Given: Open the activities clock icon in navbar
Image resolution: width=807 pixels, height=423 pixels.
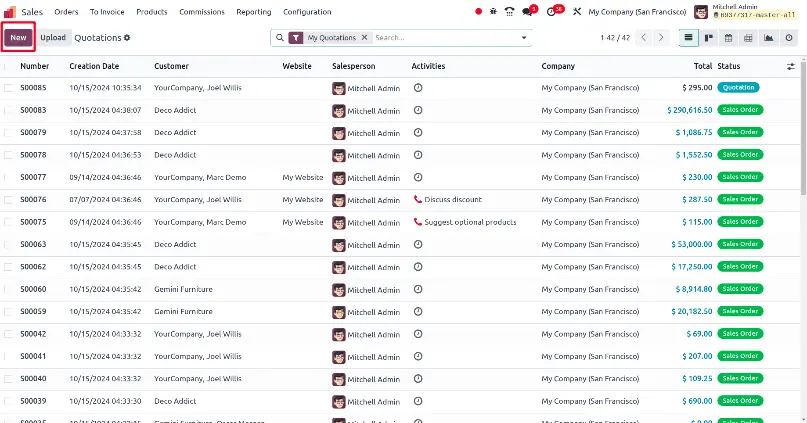Looking at the screenshot, I should [551, 11].
